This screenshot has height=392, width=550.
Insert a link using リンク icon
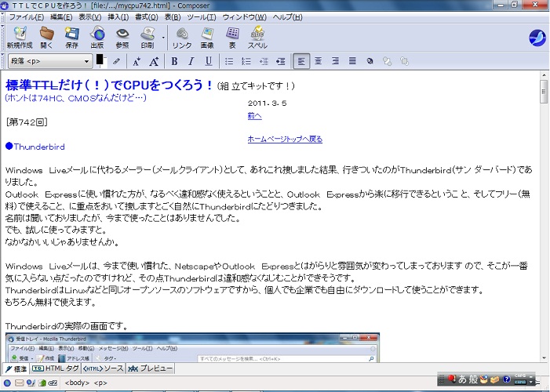(182, 37)
